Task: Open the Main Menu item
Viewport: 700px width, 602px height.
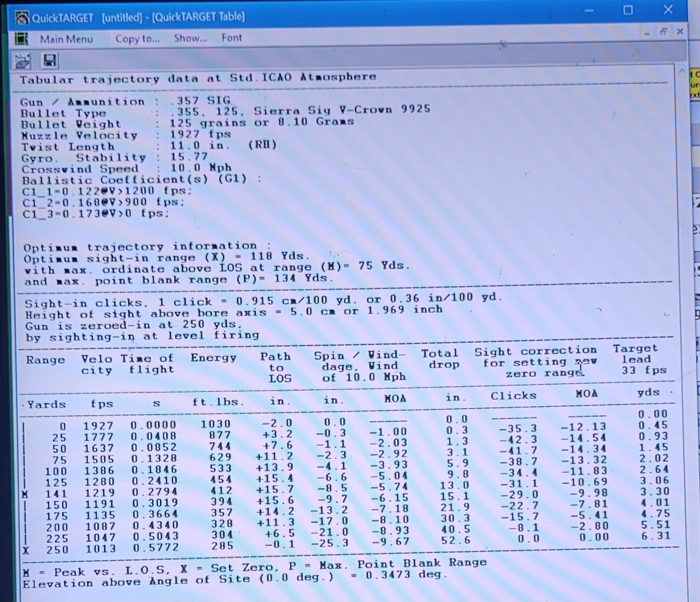Action: (x=66, y=39)
